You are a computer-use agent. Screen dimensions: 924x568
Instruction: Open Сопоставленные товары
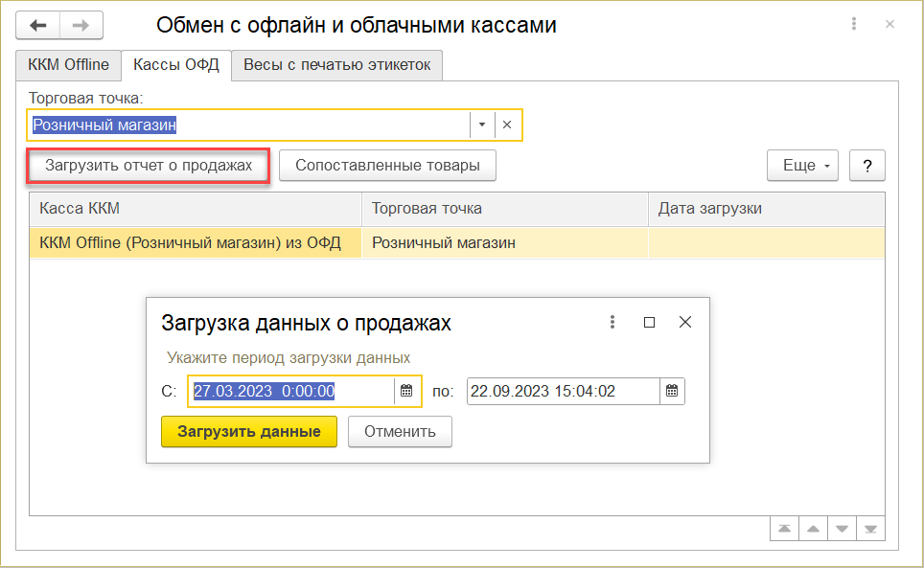(387, 166)
